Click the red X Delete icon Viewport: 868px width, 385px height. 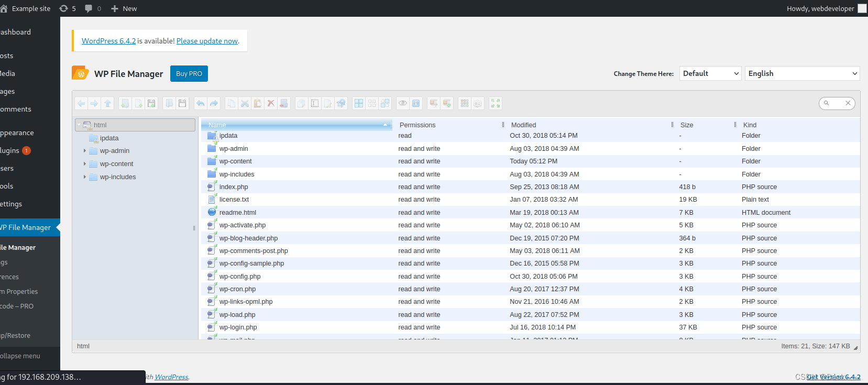point(271,103)
